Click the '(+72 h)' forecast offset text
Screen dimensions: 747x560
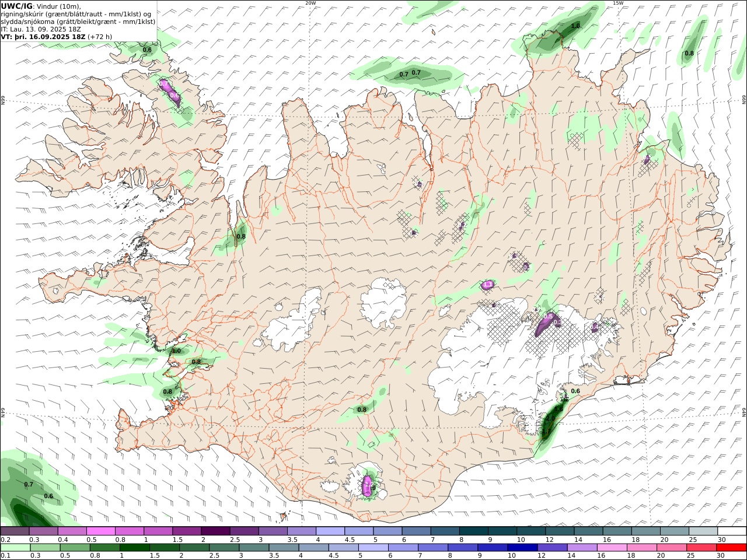pos(100,37)
